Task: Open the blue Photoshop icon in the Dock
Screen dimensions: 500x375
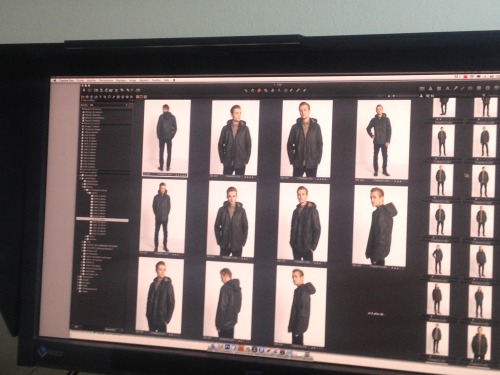Action: pos(229,348)
